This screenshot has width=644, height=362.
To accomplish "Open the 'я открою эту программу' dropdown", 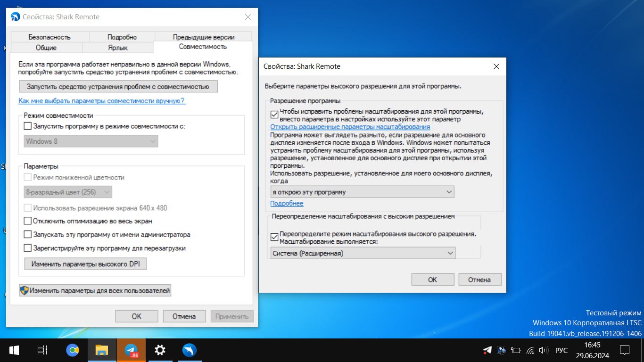I will (362, 192).
